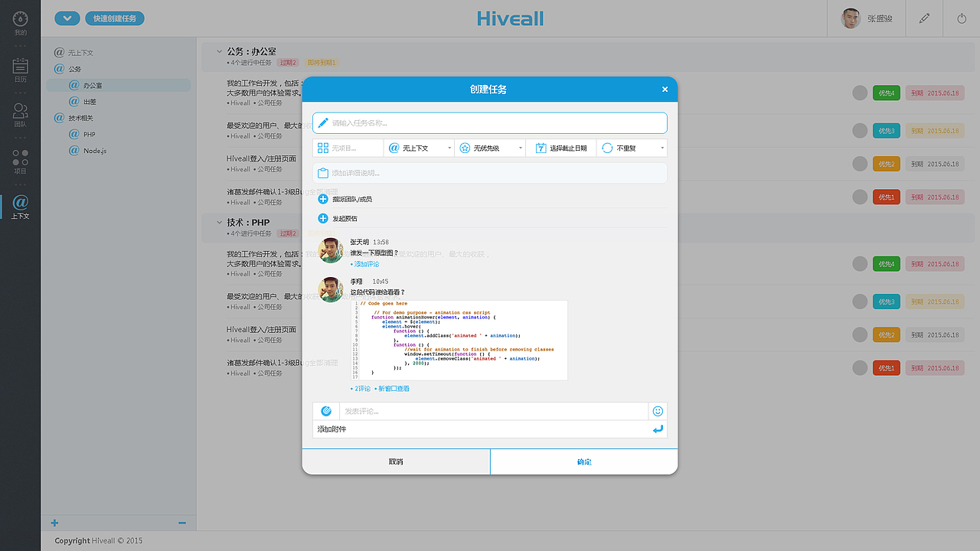This screenshot has height=551, width=980.
Task: Click the 添加评论 link under 张天明's comment
Action: (364, 264)
